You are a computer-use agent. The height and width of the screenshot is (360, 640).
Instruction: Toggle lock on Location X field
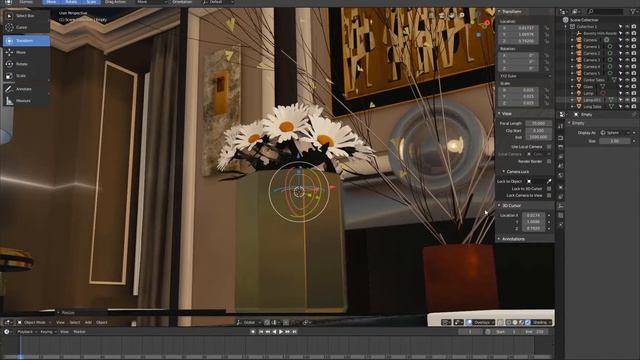[x=547, y=28]
